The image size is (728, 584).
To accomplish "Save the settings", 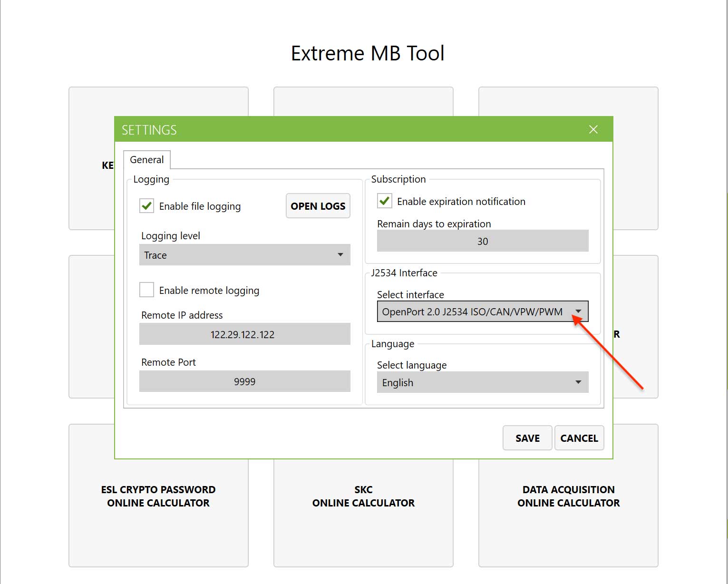I will tap(527, 438).
